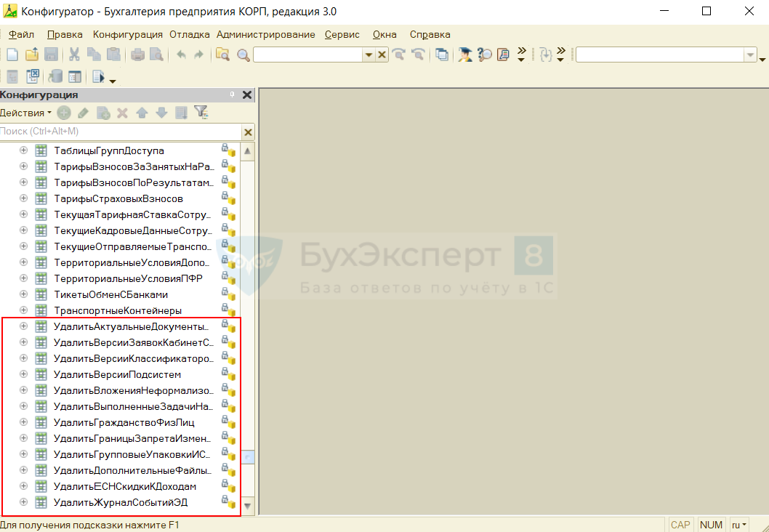Viewport: 769px width, 532px height.
Task: Click the help search question mark icon
Action: pyautogui.click(x=484, y=55)
